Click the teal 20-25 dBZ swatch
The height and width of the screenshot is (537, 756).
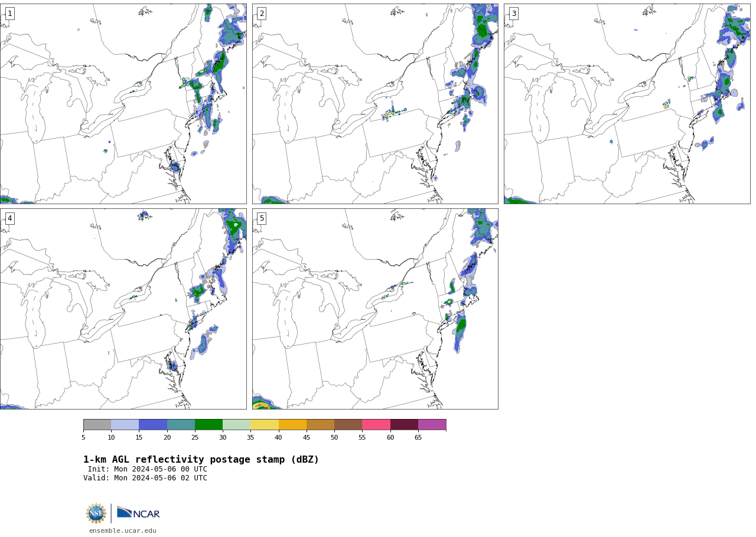click(181, 425)
